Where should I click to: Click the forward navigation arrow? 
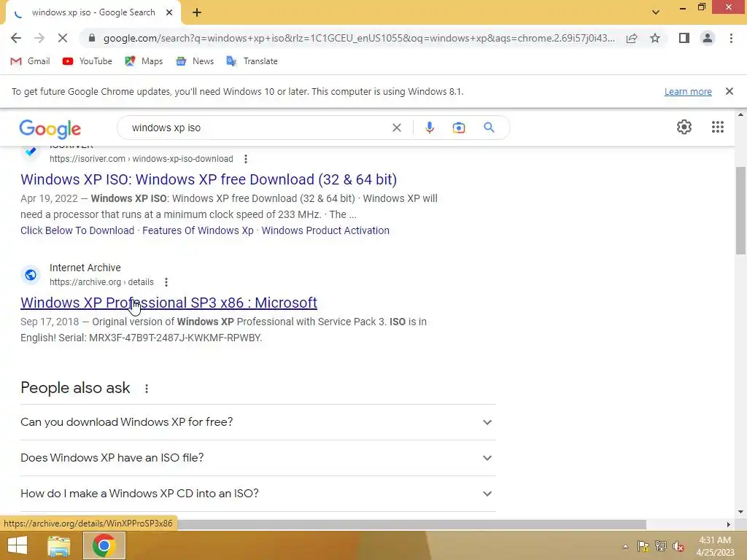(x=39, y=38)
